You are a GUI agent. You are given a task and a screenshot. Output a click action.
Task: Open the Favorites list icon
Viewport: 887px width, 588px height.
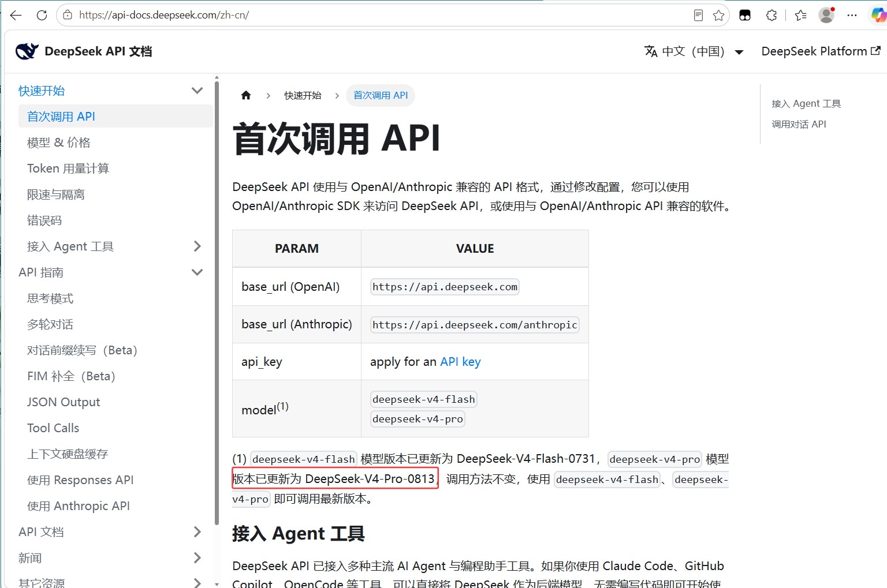pyautogui.click(x=800, y=16)
